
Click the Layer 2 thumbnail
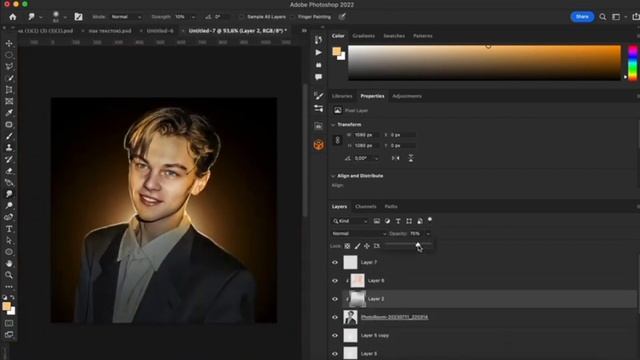pos(358,299)
